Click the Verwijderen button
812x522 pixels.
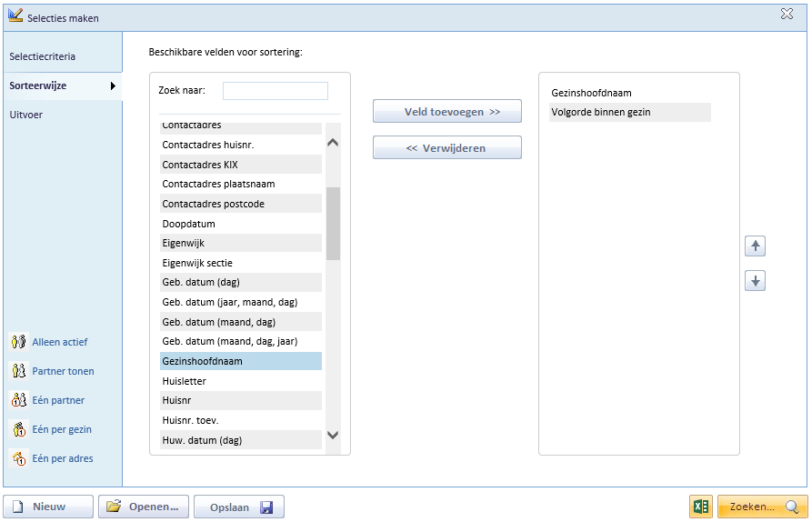tap(446, 147)
